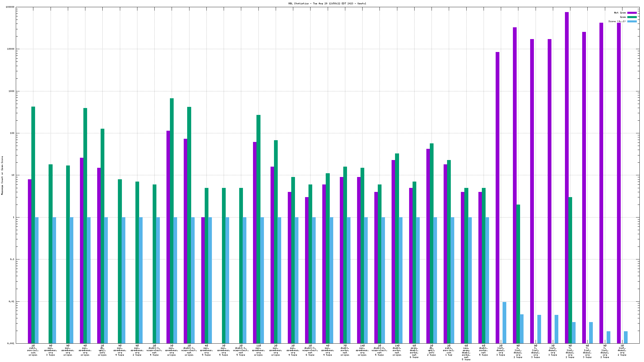The width and height of the screenshot is (644, 362).
Task: Click the zen.spamhaus.org 3 hops label
Action: 51,350
